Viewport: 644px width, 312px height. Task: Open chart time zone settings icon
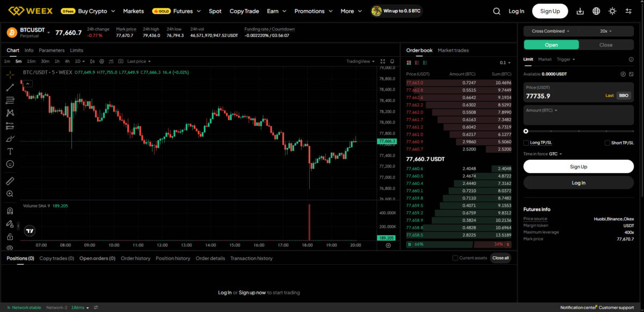click(x=388, y=245)
